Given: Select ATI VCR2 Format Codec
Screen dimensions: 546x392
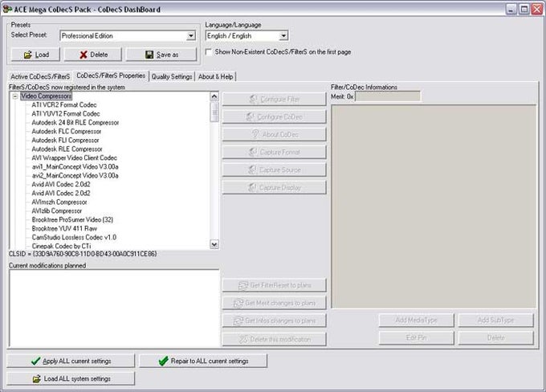Looking at the screenshot, I should coord(64,105).
